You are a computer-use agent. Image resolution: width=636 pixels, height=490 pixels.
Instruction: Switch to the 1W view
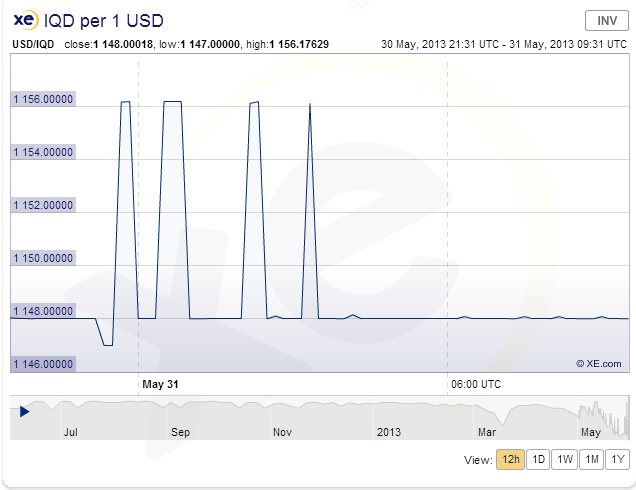coord(564,459)
